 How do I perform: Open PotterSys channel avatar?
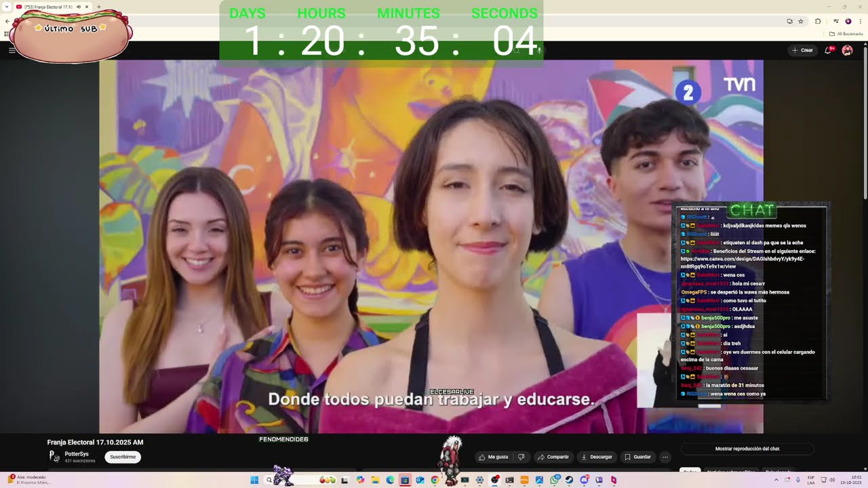[x=54, y=457]
